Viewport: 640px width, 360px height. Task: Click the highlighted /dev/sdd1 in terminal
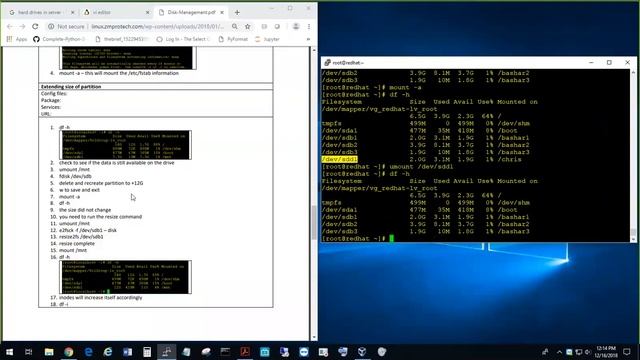click(339, 160)
